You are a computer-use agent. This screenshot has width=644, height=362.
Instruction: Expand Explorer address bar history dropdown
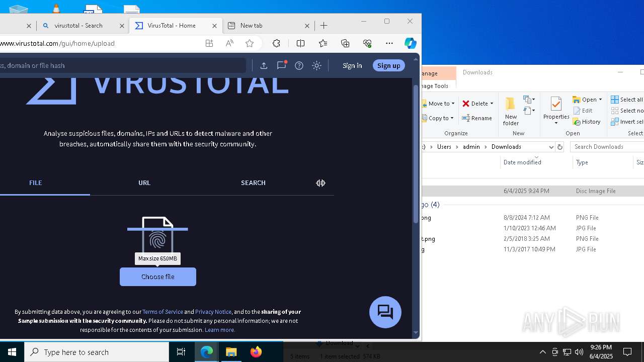pyautogui.click(x=551, y=147)
